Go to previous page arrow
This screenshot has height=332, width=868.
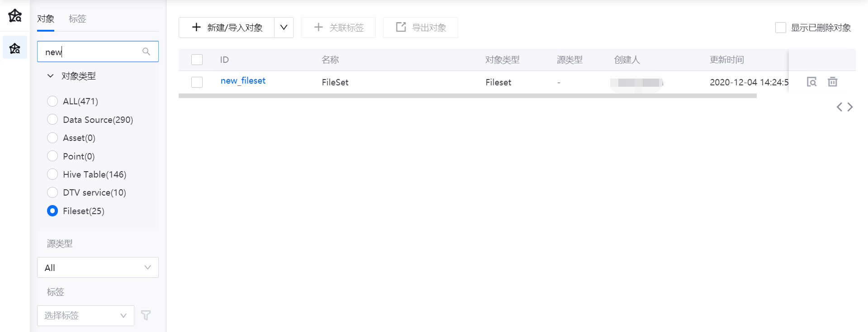(840, 107)
